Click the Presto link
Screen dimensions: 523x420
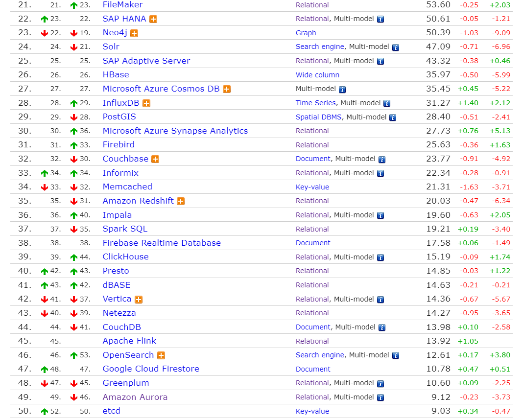coord(116,271)
